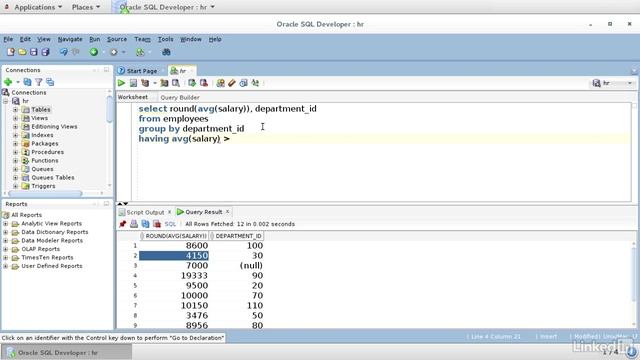Click the Autotrace icon
Viewport: 640px width, 360px height.
click(x=164, y=83)
